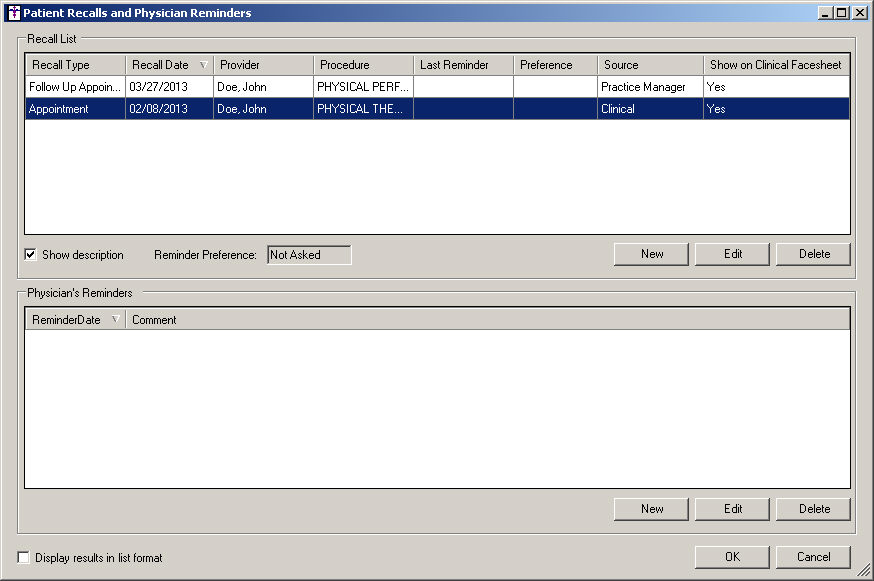
Task: Click the Recall Date sort arrow icon
Action: pyautogui.click(x=204, y=65)
